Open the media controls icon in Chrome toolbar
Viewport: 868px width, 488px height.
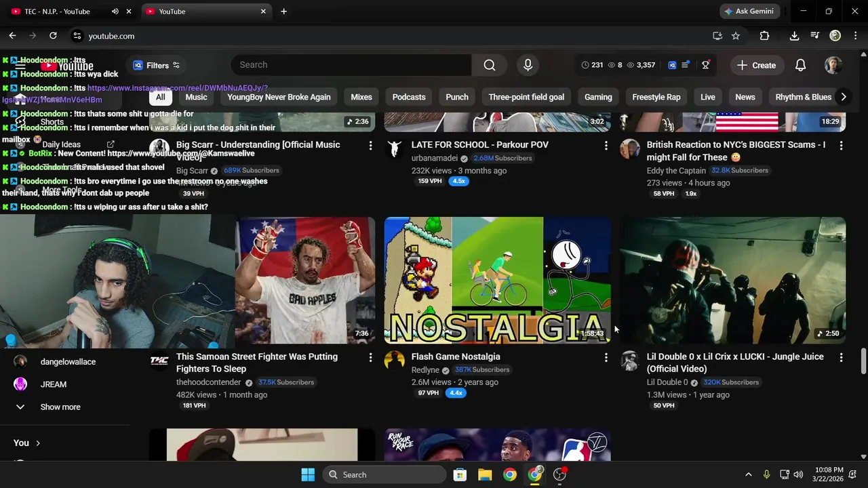[x=814, y=36]
